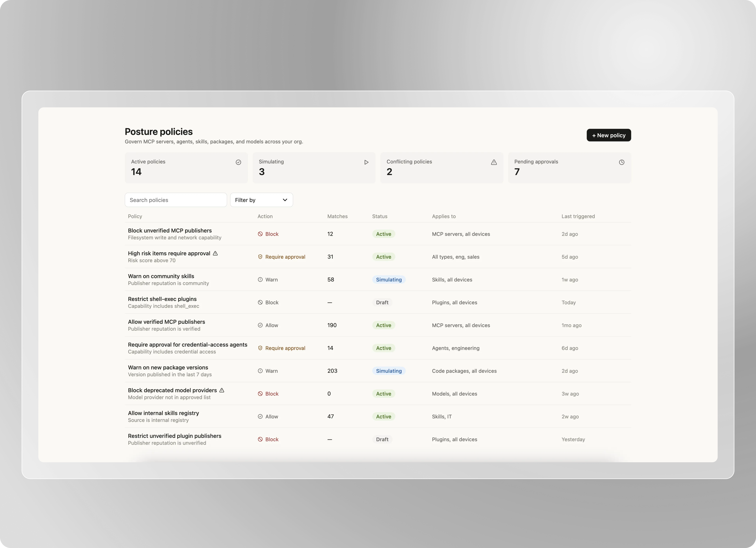
Task: Sort by the Matches column header
Action: (x=337, y=216)
